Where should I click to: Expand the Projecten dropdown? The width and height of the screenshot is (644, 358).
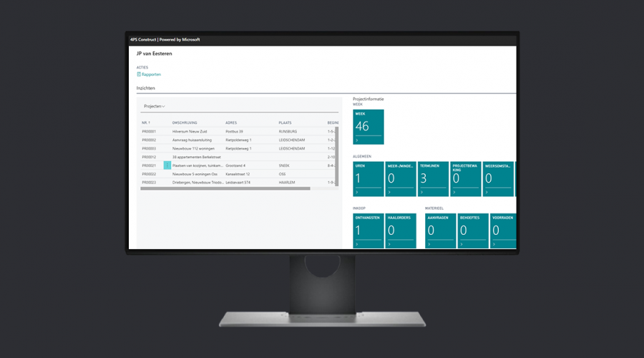pos(155,106)
